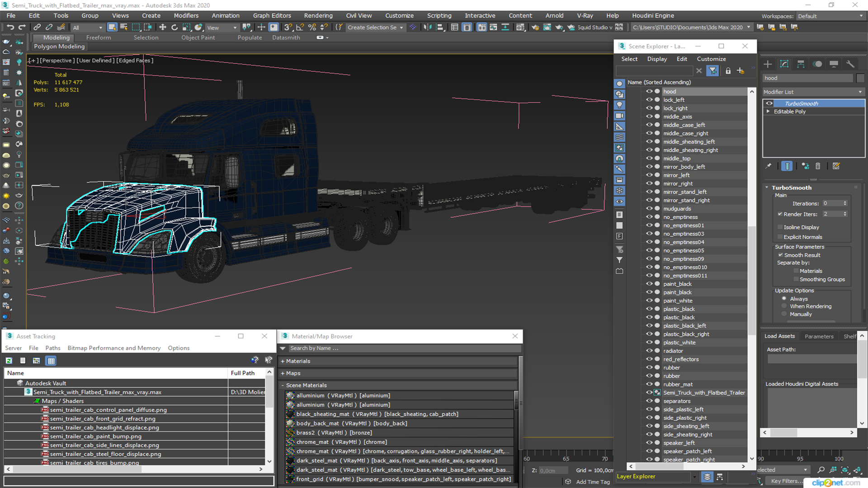Open the selection filter All dropdown
This screenshot has width=868, height=488.
(x=88, y=28)
